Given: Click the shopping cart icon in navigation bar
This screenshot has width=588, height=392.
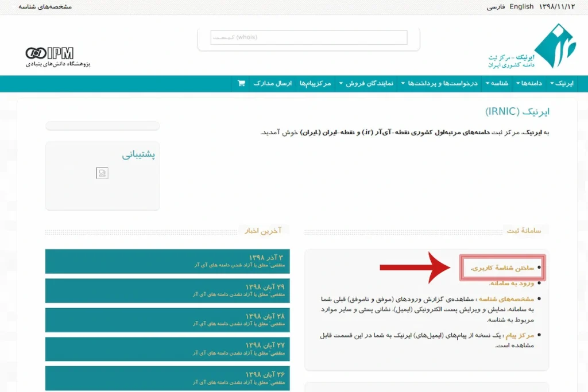Looking at the screenshot, I should [241, 83].
